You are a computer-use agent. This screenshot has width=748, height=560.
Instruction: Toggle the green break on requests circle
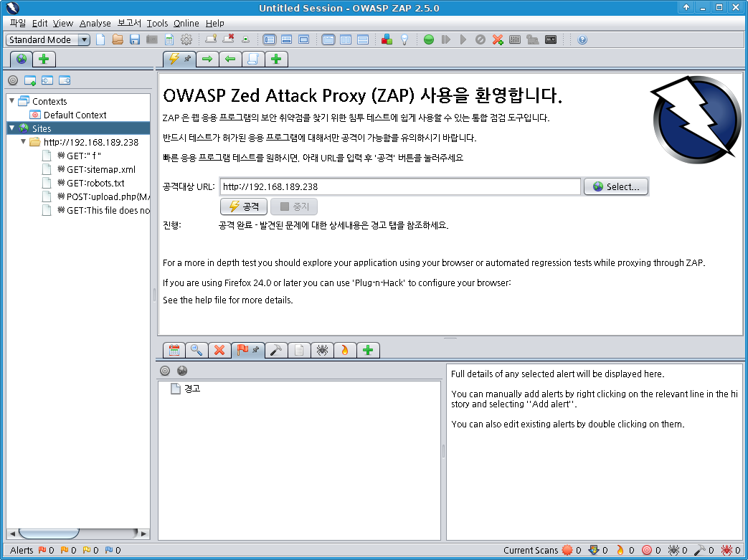429,39
